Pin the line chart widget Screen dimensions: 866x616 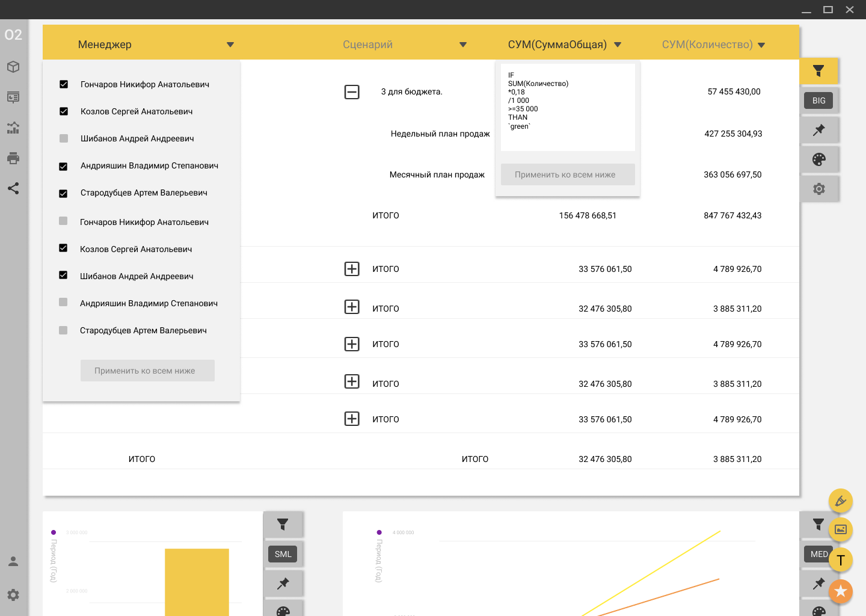pyautogui.click(x=818, y=584)
